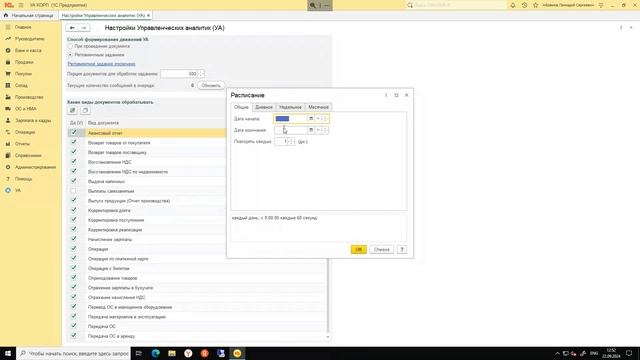This screenshot has width=640, height=360.
Task: Open the Зарплата и кадры section
Action: click(x=33, y=120)
